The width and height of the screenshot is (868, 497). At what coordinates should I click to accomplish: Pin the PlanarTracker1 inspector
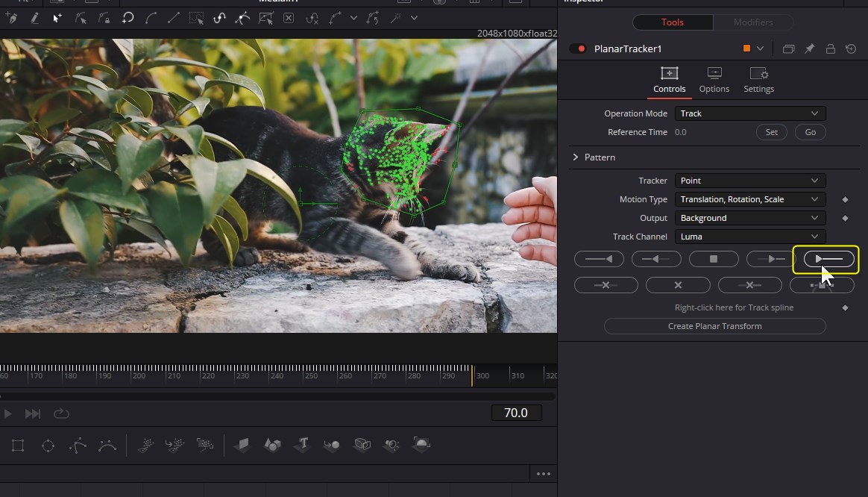(x=809, y=49)
